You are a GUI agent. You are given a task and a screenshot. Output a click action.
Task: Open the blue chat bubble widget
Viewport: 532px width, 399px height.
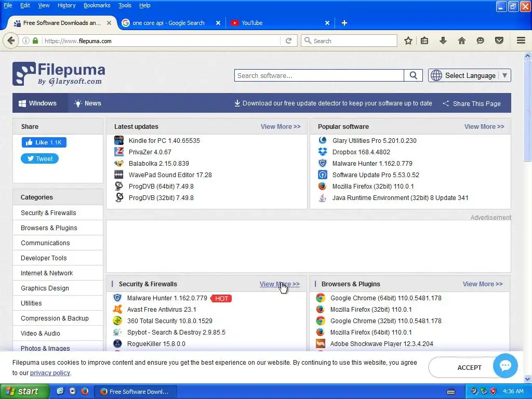coord(505,365)
